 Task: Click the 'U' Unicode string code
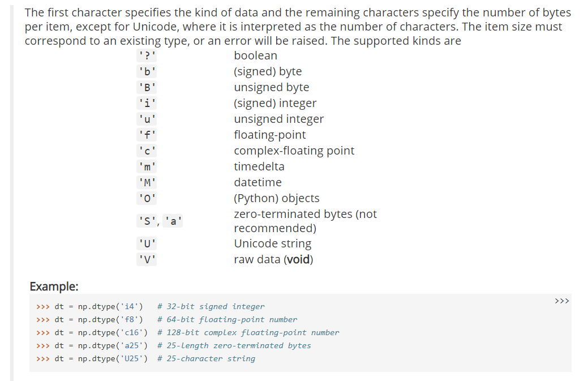click(x=147, y=244)
